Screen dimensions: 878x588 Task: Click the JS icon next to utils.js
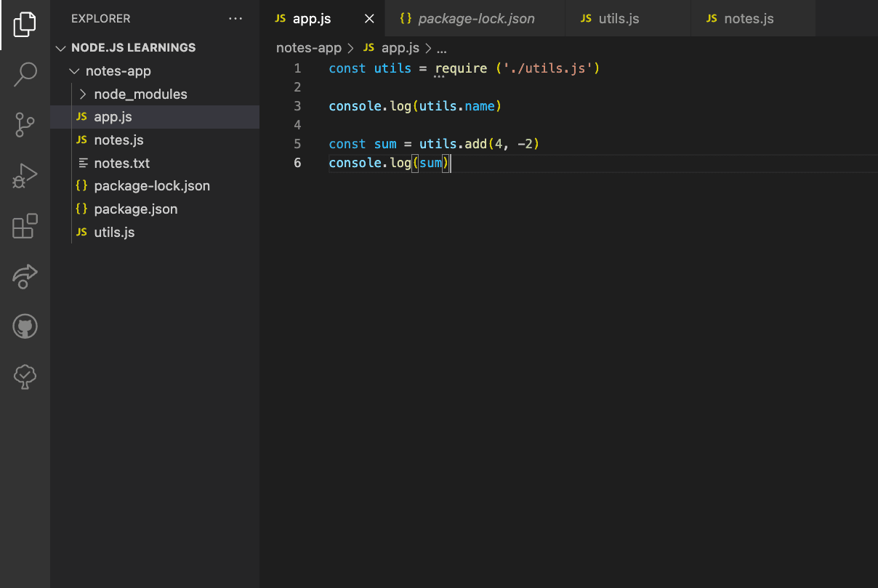tap(81, 233)
